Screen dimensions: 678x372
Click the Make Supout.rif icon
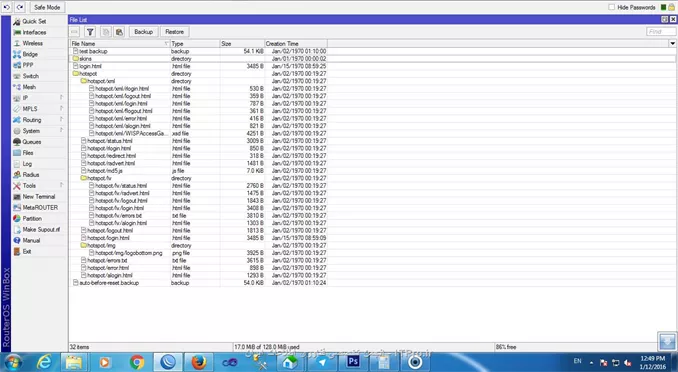click(17, 230)
